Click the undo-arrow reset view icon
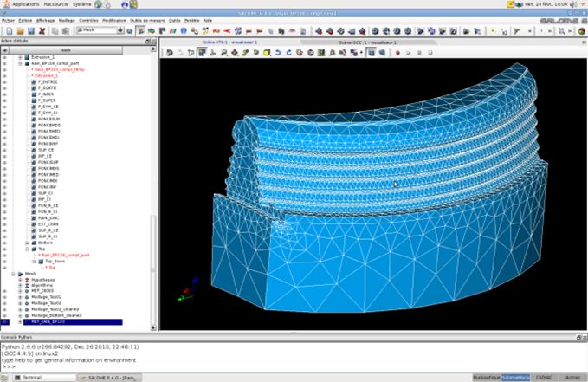The width and height of the screenshot is (588, 382). [169, 53]
